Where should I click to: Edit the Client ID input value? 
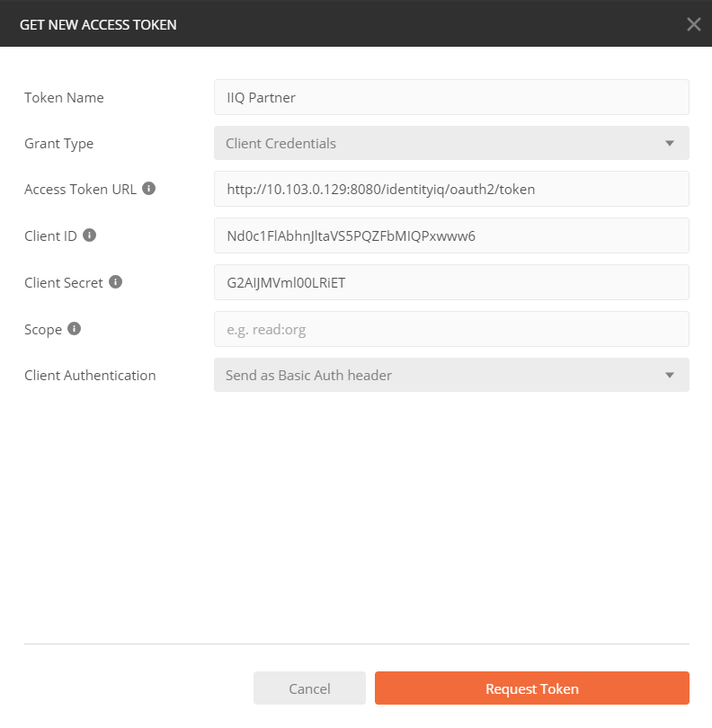(x=451, y=236)
